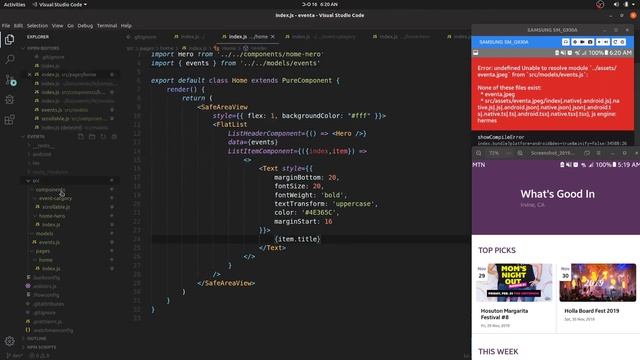Select the active index.js .../home tab

(x=247, y=37)
